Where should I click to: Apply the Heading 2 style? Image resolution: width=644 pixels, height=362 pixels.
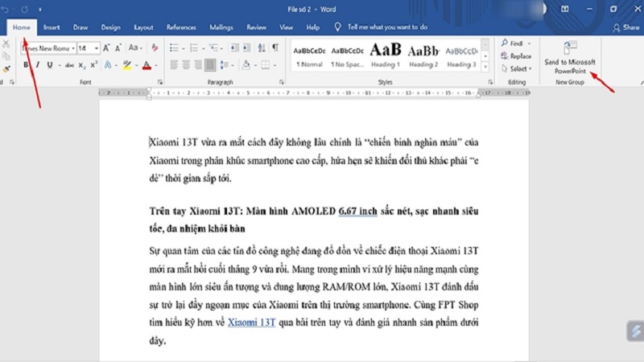[x=423, y=56]
